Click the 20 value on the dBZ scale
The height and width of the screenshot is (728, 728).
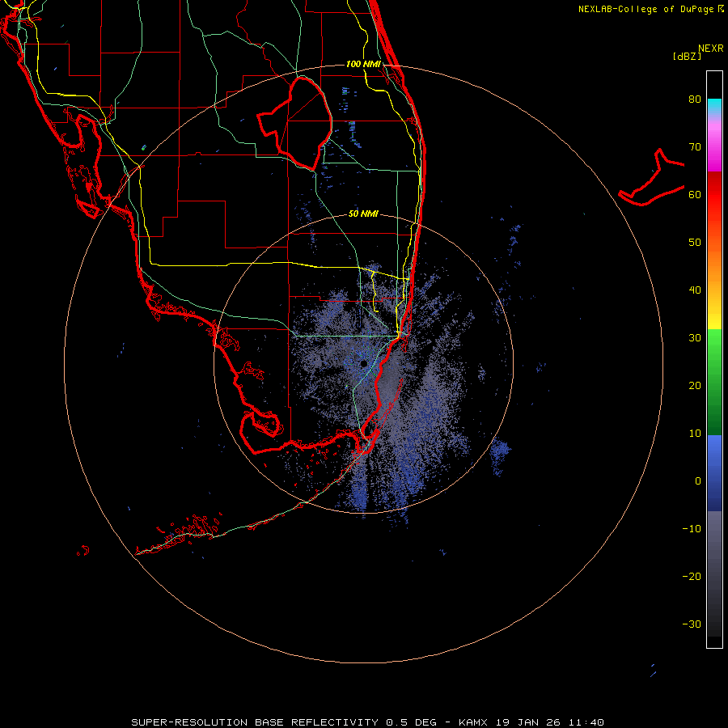click(695, 386)
